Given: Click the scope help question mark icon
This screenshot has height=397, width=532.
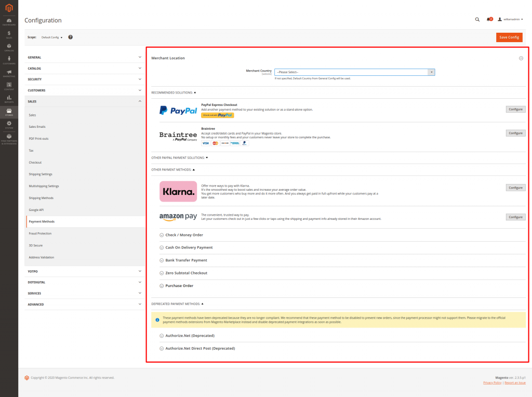Looking at the screenshot, I should (70, 37).
